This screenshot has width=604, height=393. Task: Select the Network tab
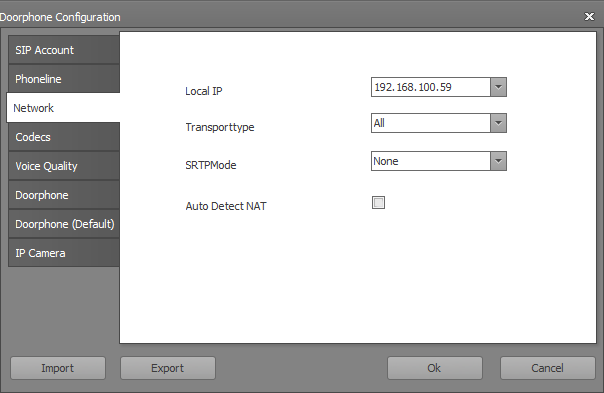point(63,108)
